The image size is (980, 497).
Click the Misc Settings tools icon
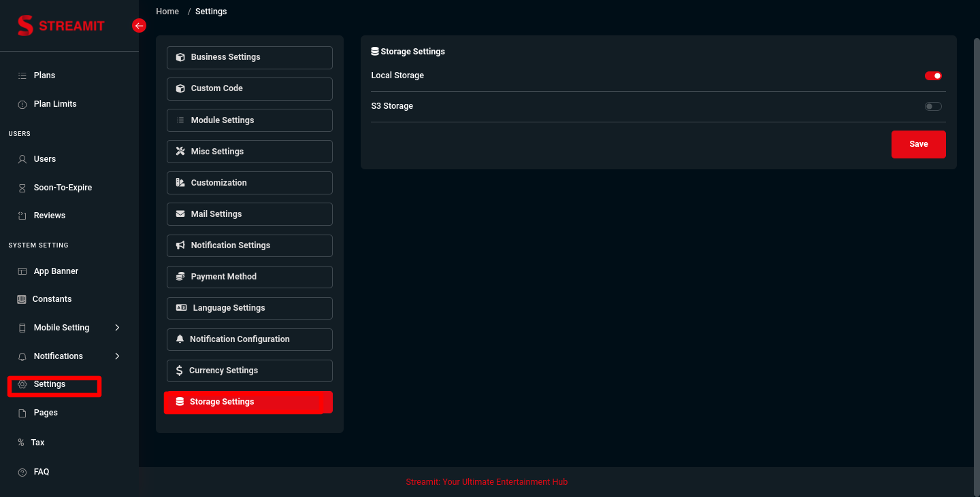pyautogui.click(x=180, y=151)
